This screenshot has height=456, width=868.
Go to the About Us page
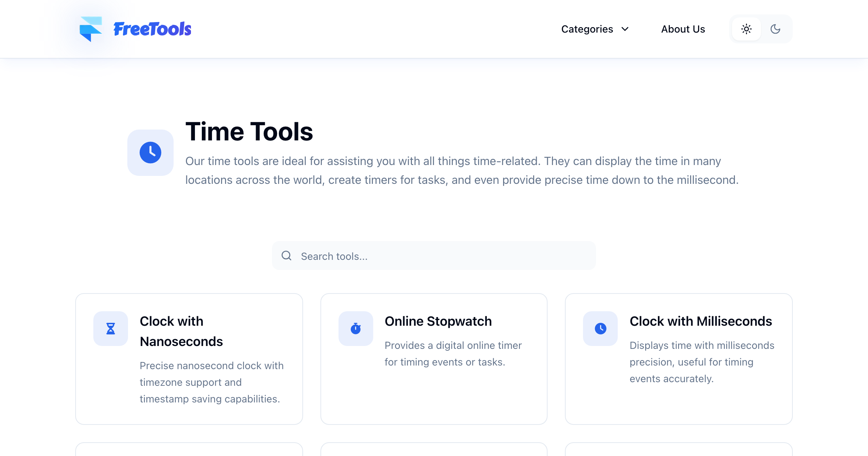coord(683,29)
